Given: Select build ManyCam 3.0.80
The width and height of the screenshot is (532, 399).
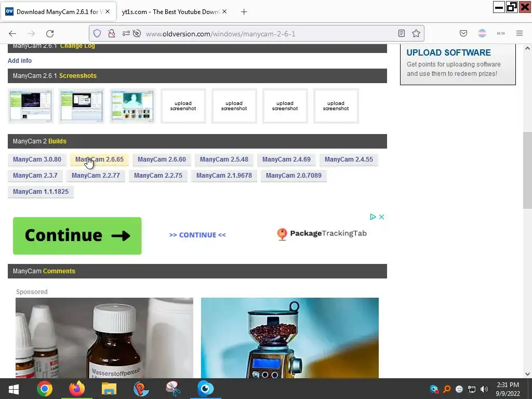Looking at the screenshot, I should (37, 159).
